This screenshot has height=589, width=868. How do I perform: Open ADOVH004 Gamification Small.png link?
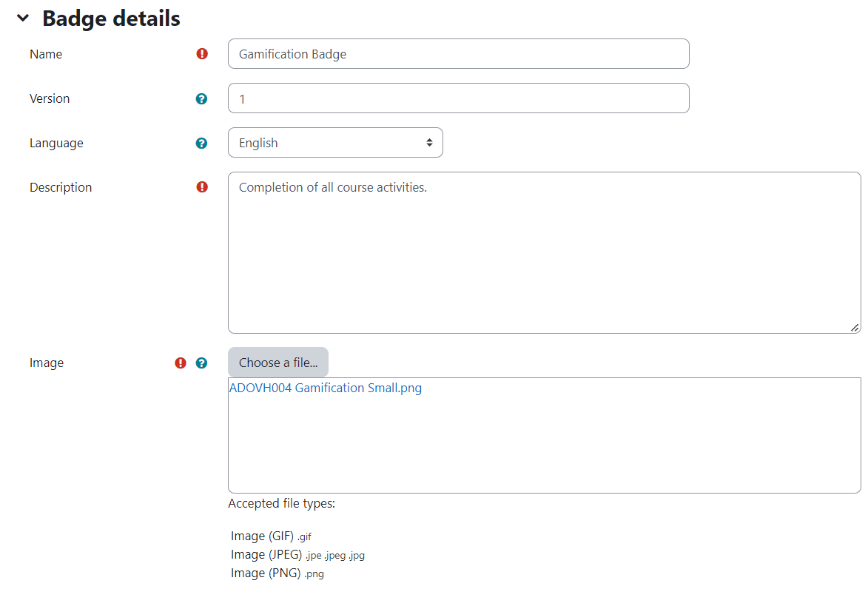[x=326, y=388]
